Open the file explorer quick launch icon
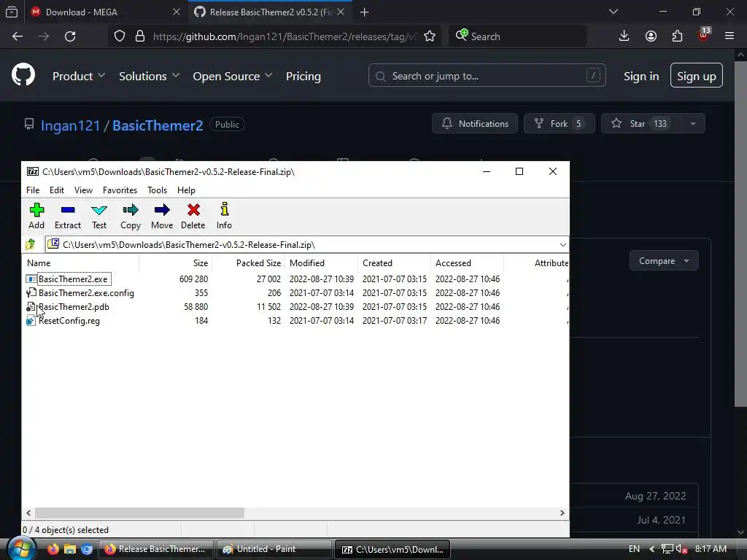 (x=70, y=549)
